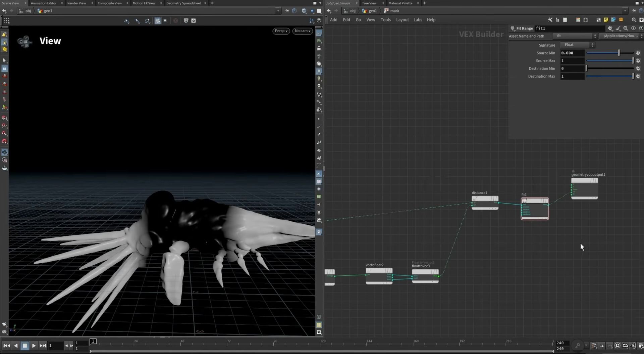The image size is (644, 354).
Task: Open the No cam camera dropdown
Action: (x=303, y=31)
